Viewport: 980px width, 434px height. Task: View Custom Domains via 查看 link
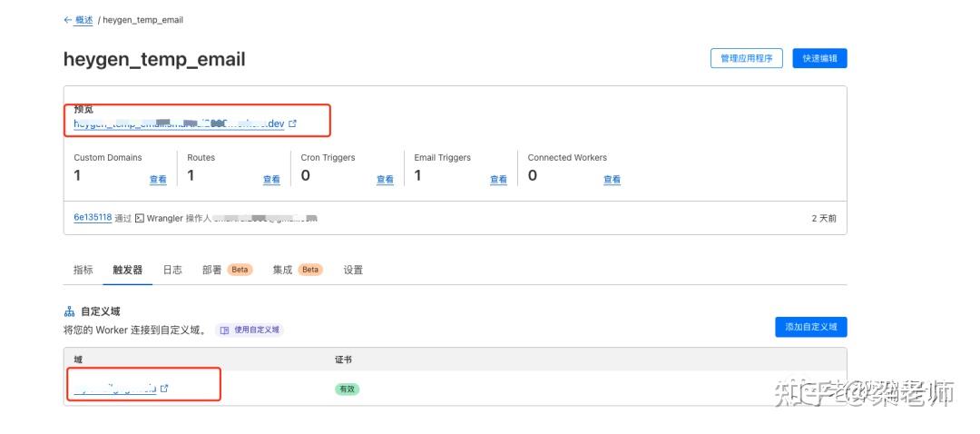click(x=158, y=180)
